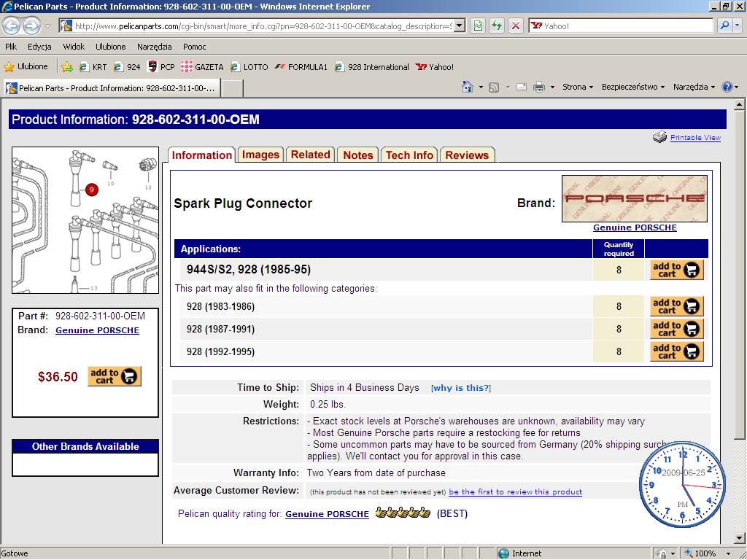Click the Print toolbar icon
Viewport: 747px width, 560px height.
pyautogui.click(x=539, y=87)
